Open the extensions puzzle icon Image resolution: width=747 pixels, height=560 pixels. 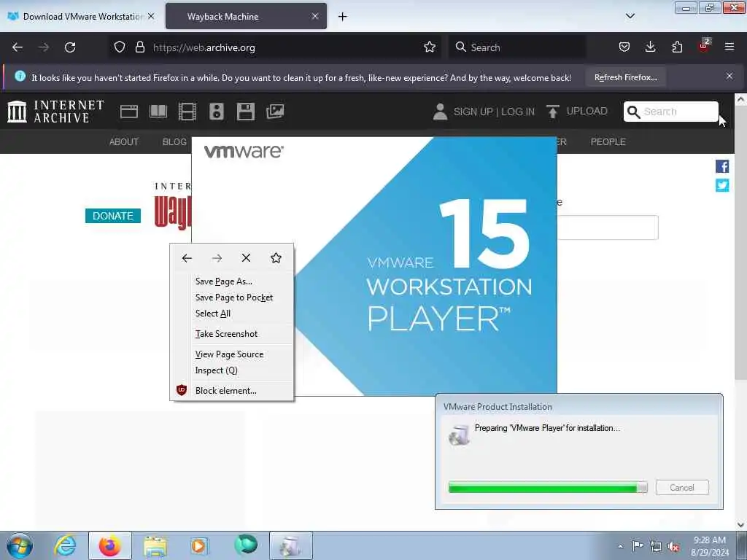tap(677, 47)
